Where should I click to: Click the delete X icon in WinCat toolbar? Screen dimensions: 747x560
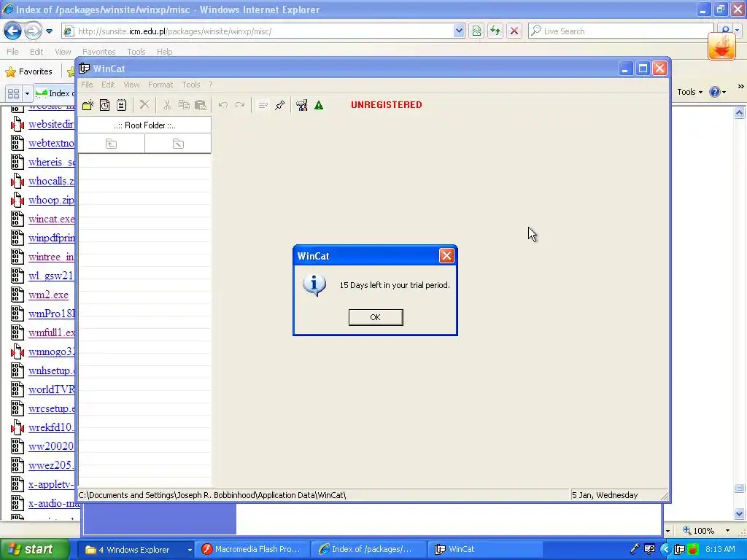pos(144,105)
